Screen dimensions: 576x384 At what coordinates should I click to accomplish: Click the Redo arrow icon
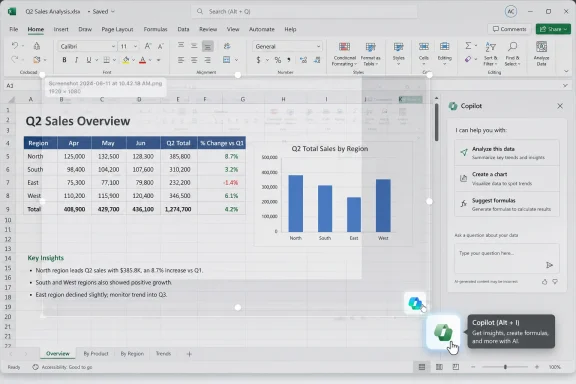click(x=15, y=60)
